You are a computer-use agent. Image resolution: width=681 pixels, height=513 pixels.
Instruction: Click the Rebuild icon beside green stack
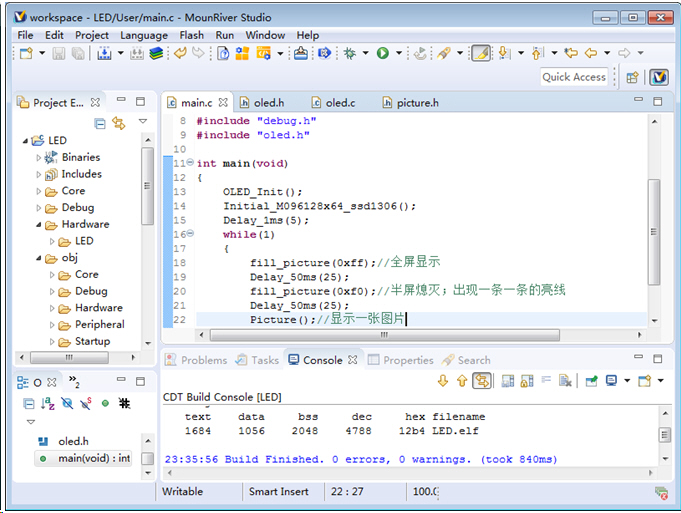coord(137,53)
